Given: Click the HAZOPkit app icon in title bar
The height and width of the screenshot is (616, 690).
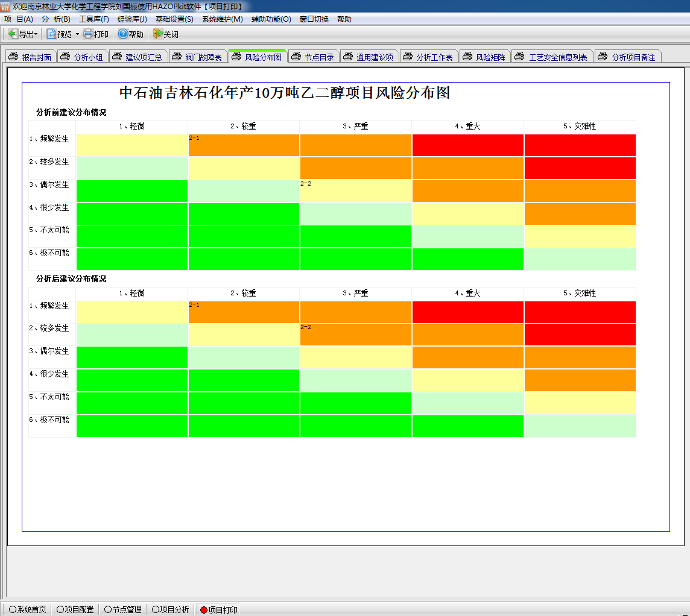Looking at the screenshot, I should coord(5,6).
